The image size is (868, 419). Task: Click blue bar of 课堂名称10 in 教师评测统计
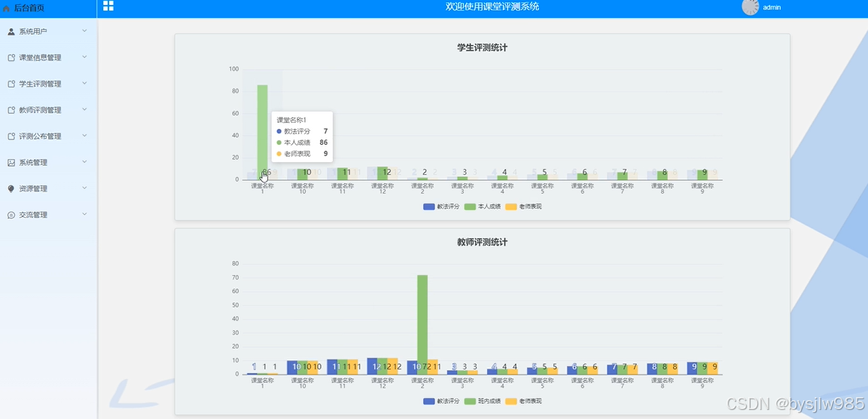[x=292, y=368]
